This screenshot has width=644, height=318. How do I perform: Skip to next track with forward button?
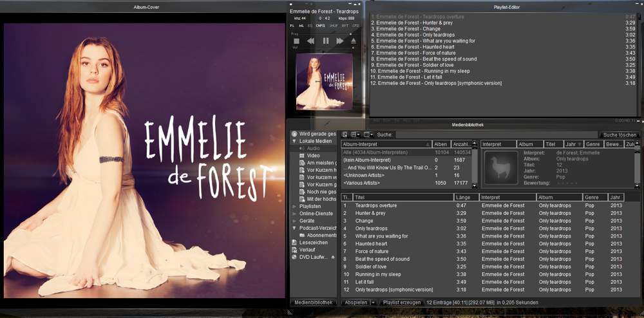click(340, 41)
